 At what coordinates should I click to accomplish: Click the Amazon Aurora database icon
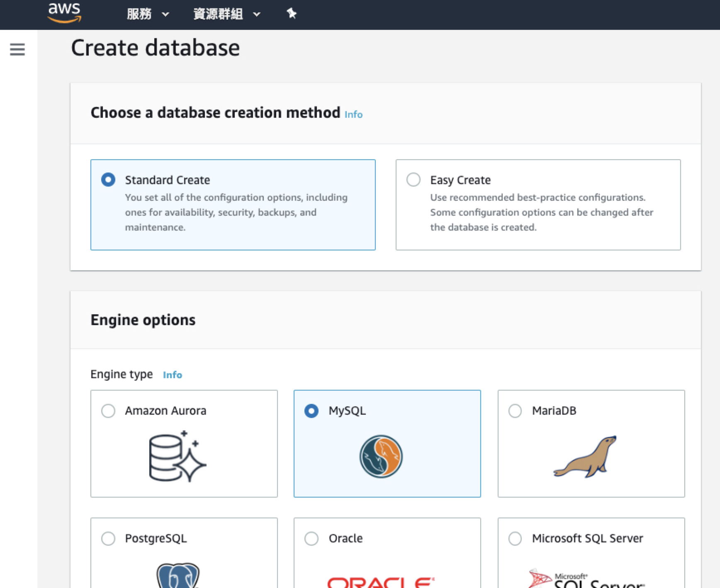click(177, 456)
